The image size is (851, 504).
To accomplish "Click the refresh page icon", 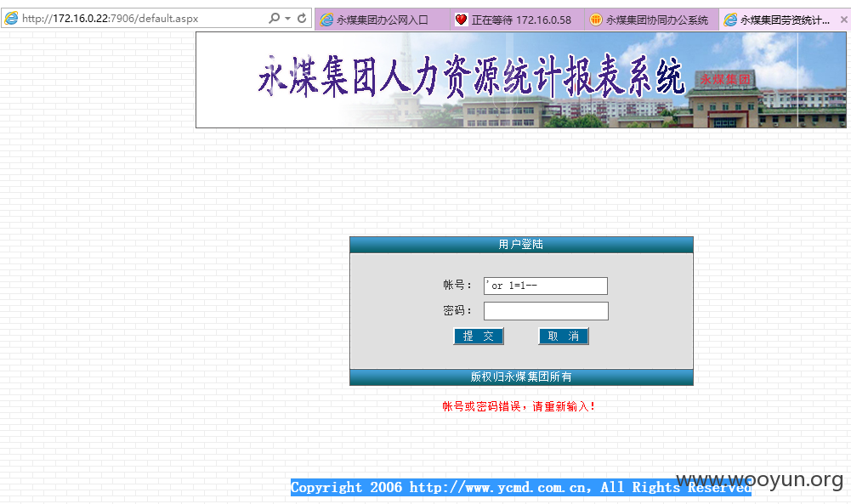I will point(302,18).
